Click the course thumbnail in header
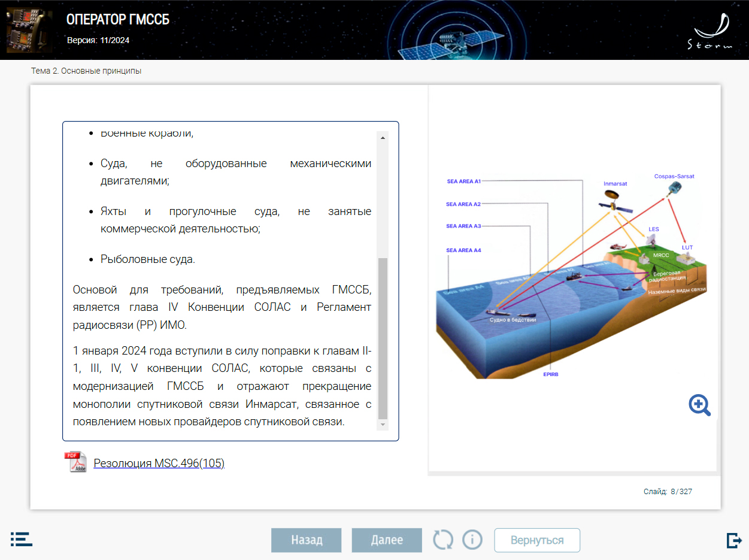 pyautogui.click(x=25, y=30)
